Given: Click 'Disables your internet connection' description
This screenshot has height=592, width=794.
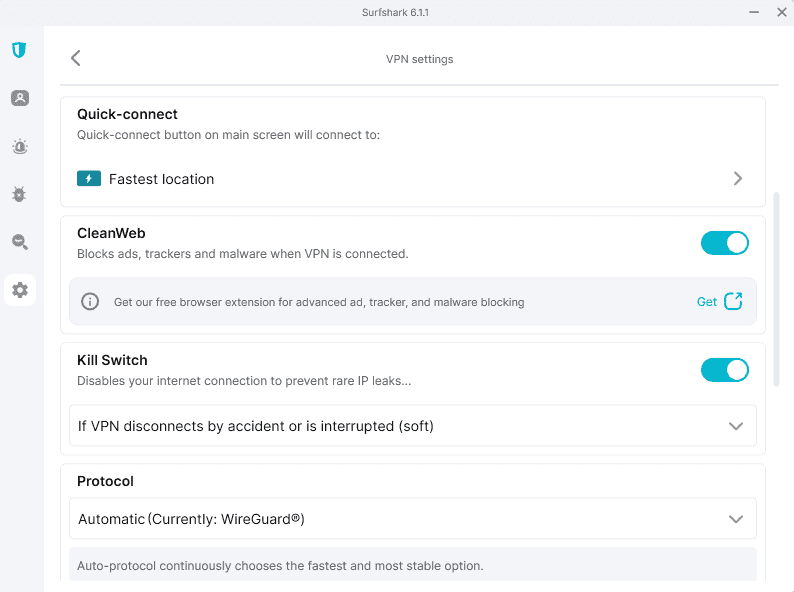Looking at the screenshot, I should pyautogui.click(x=244, y=381).
